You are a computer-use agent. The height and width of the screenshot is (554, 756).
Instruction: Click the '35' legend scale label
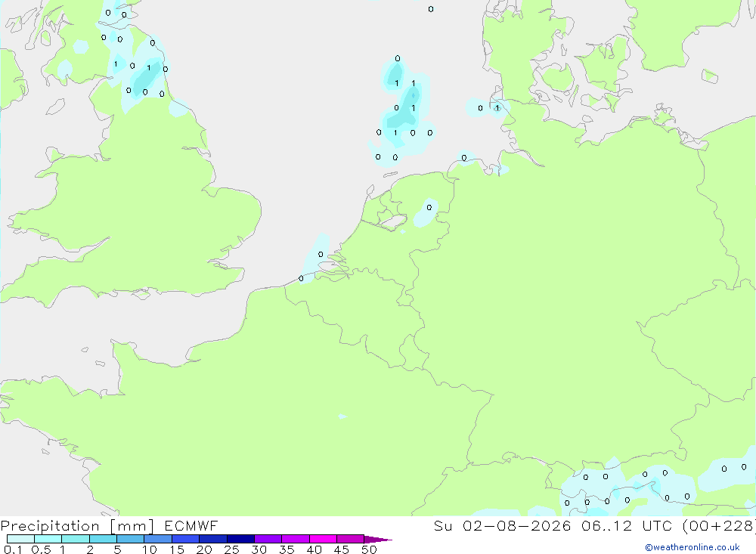[287, 549]
